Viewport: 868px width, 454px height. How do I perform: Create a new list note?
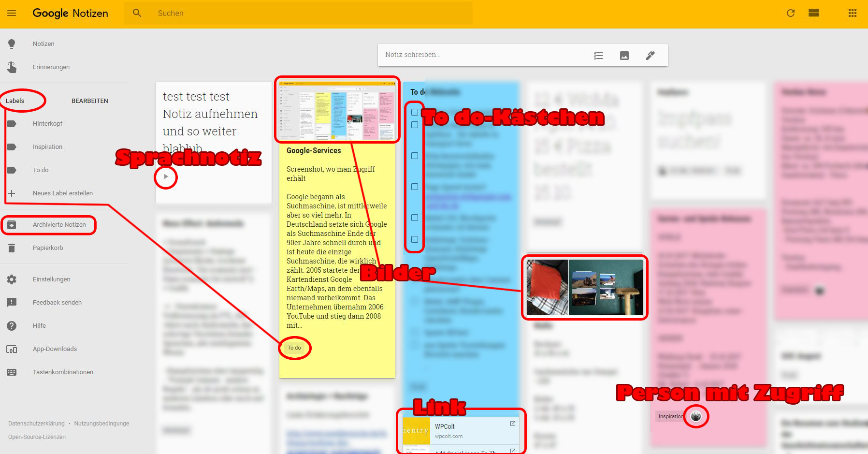click(598, 56)
